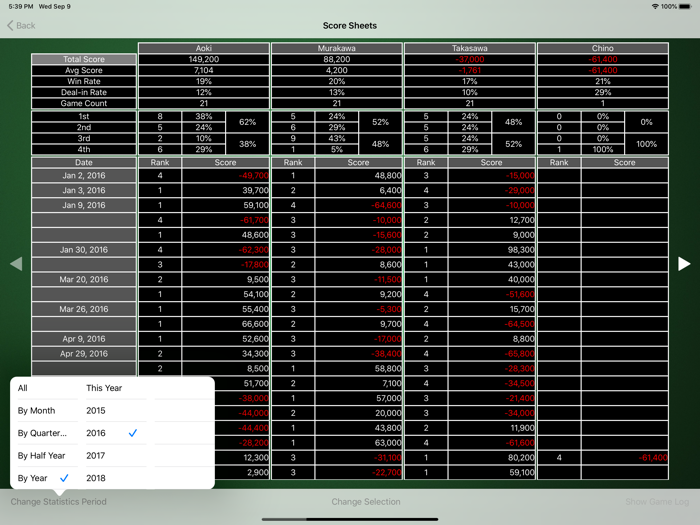Tap the battery indicator icon
This screenshot has width=700, height=525.
tap(685, 6)
